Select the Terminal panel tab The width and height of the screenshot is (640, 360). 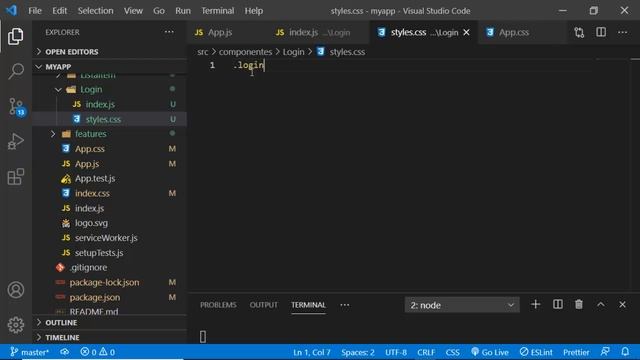click(308, 305)
